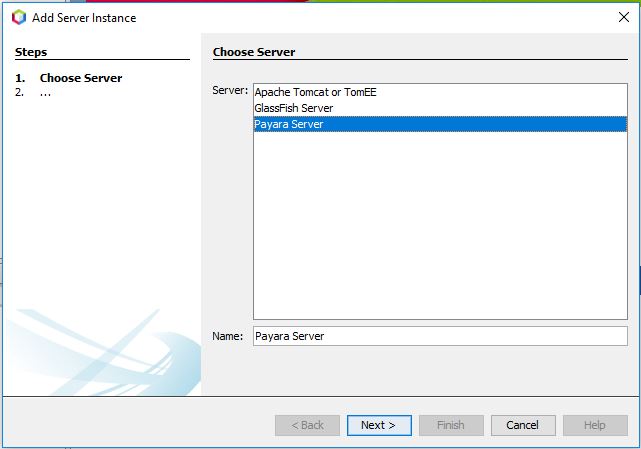Click the blue swirl graphic in Steps panel
This screenshot has height=449, width=641.
click(102, 352)
